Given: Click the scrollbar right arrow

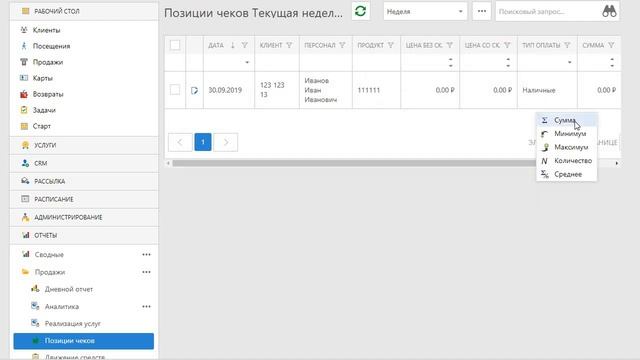Looking at the screenshot, I should [616, 163].
